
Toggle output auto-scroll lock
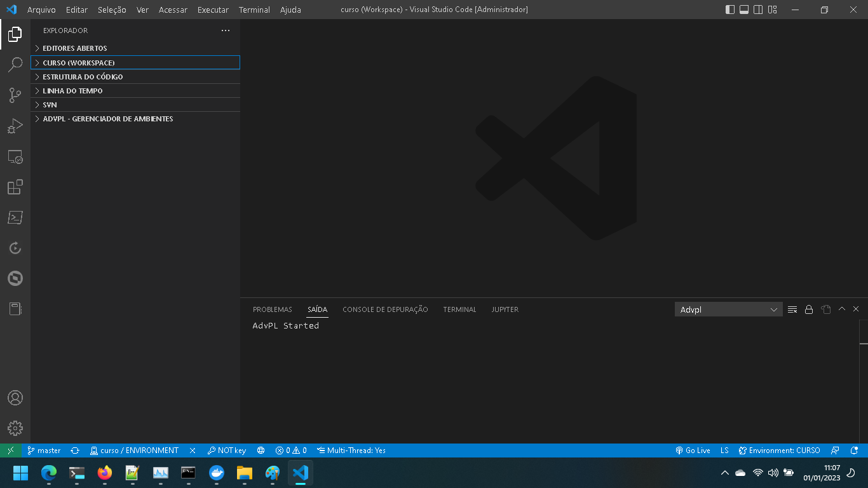pyautogui.click(x=809, y=309)
